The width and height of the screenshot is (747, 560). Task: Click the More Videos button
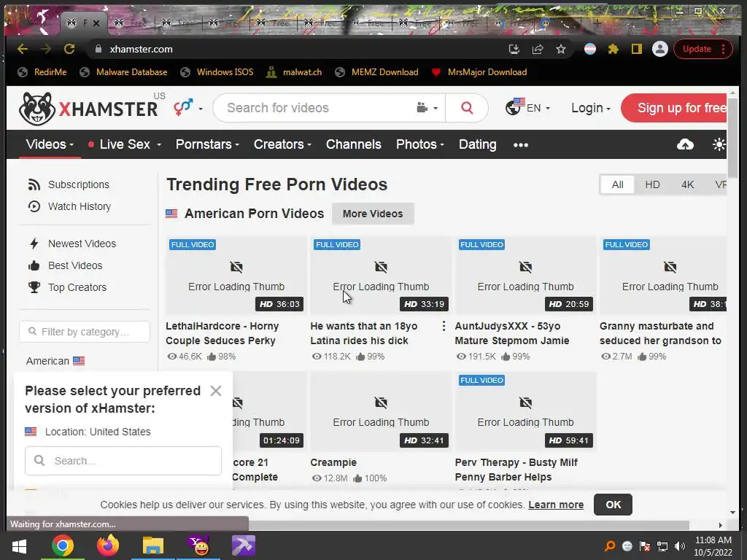point(373,214)
